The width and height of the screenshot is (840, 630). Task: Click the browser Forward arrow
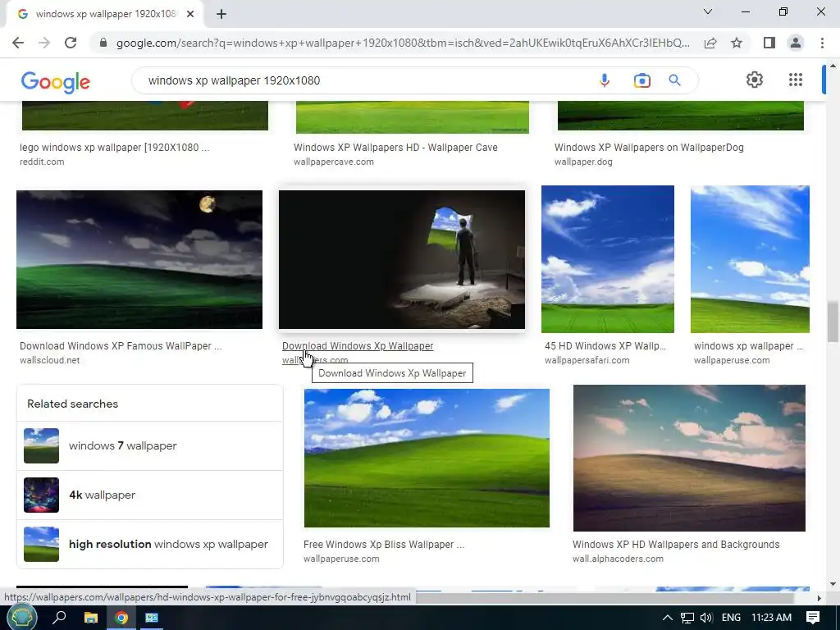44,43
